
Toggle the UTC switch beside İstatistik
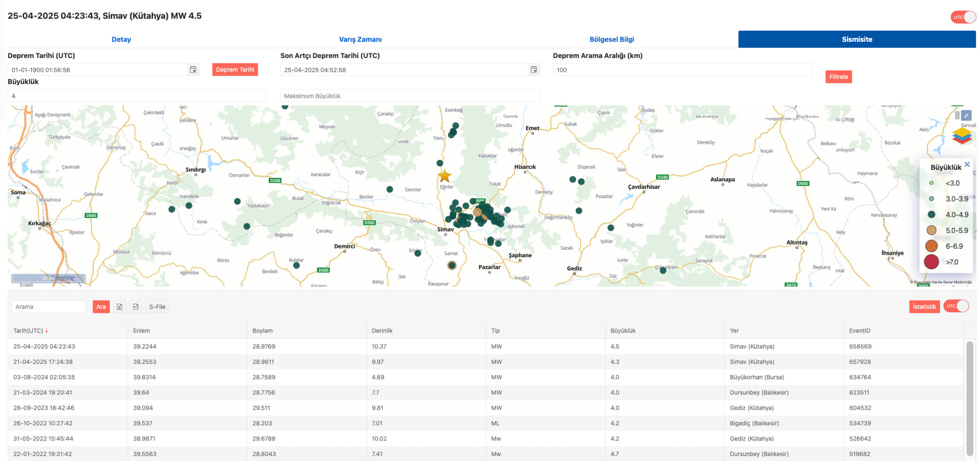(x=956, y=306)
